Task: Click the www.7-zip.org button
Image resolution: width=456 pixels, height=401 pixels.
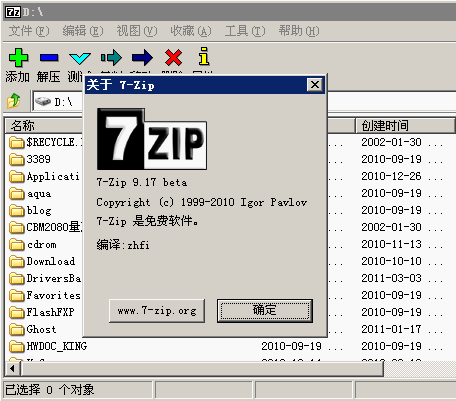Action: tap(157, 311)
